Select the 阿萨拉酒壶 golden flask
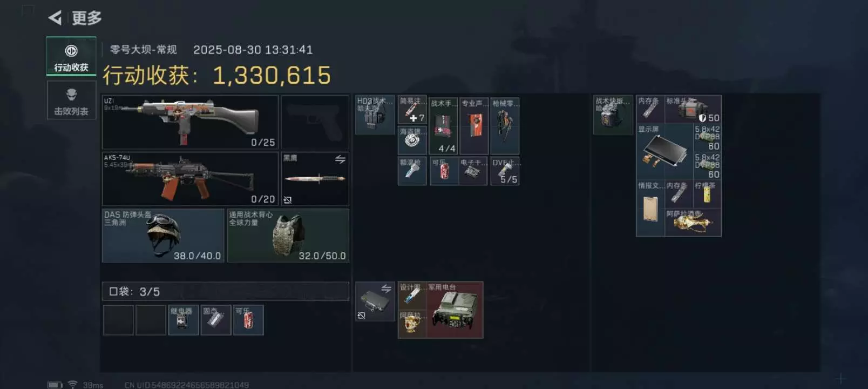 (693, 222)
